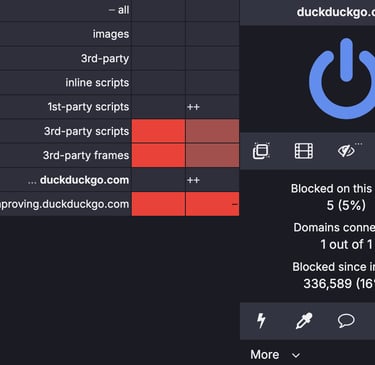
Task: Click dim red local cell for 3rd-party frames
Action: pyautogui.click(x=212, y=155)
